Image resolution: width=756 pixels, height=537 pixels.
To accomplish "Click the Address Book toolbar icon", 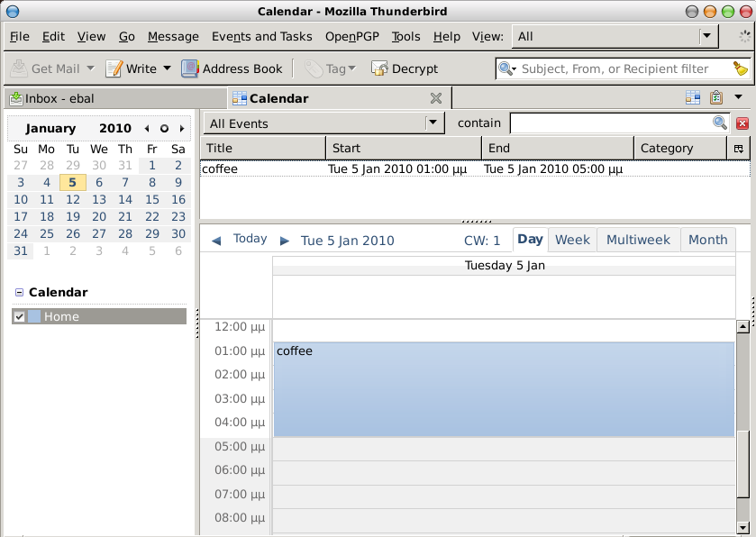I will pyautogui.click(x=190, y=68).
